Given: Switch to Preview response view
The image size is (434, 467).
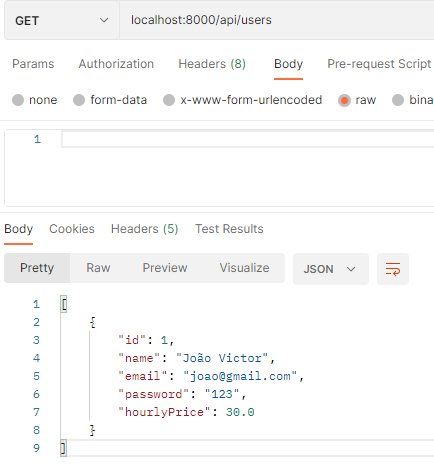Looking at the screenshot, I should pos(165,268).
